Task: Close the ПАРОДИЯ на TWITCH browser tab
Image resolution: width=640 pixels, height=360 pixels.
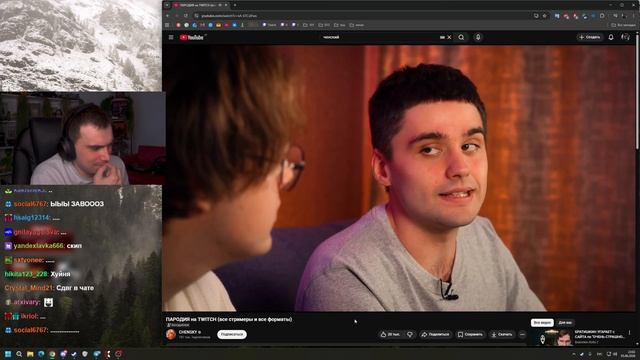Action: (226, 5)
